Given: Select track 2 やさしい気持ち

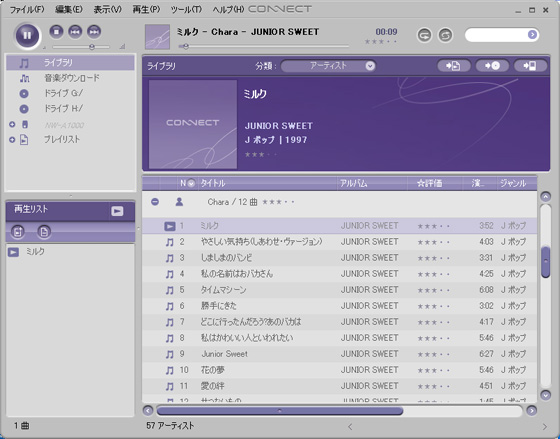Looking at the screenshot, I should point(339,242).
